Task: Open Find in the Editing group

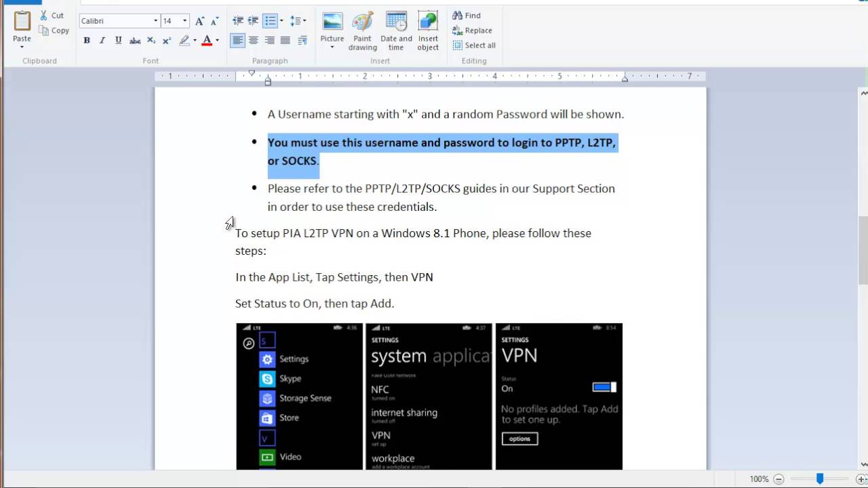Action: click(x=467, y=16)
